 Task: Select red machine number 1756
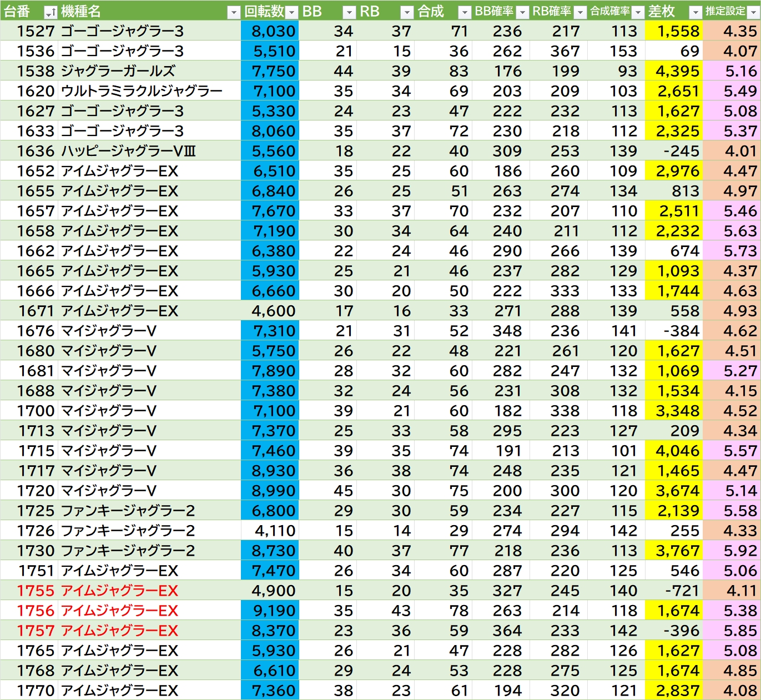pyautogui.click(x=29, y=611)
